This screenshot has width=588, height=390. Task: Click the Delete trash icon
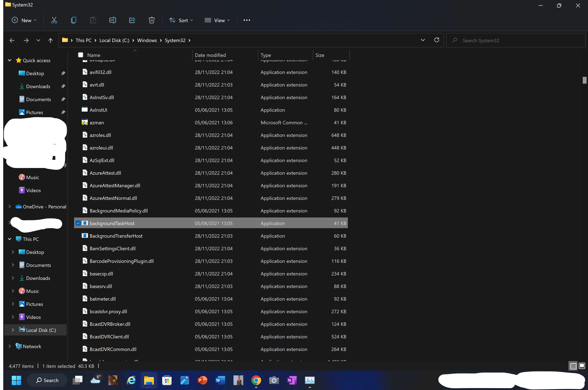[x=151, y=20]
